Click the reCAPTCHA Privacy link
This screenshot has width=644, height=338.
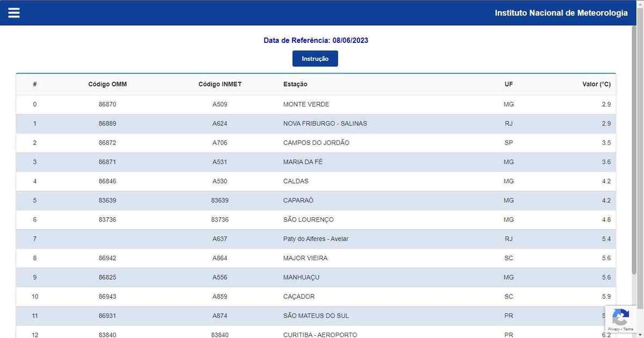pos(614,329)
